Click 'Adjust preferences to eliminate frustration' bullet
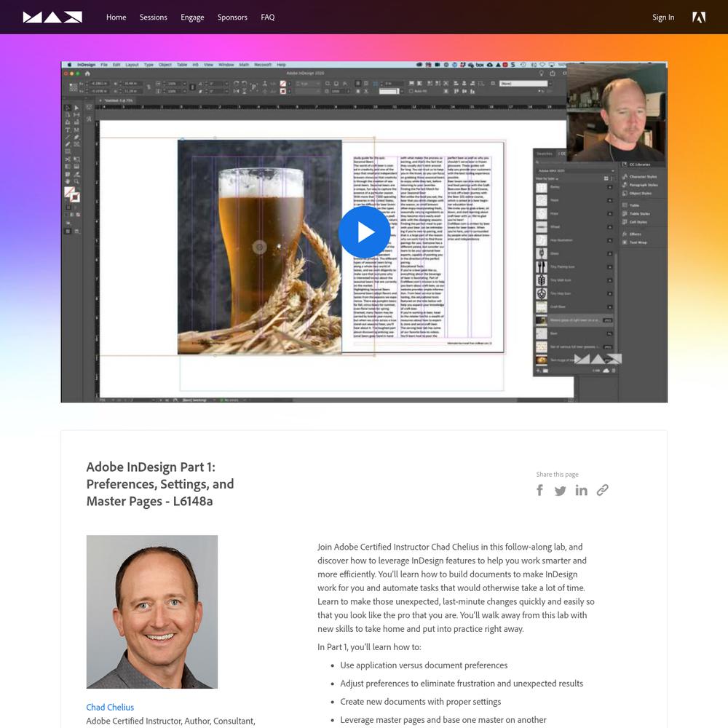This screenshot has height=728, width=728. click(462, 683)
